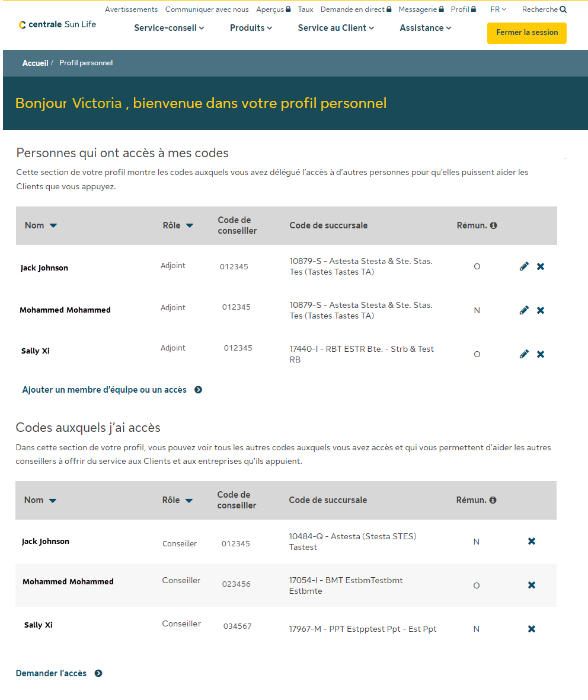Click Fermer la session button

526,33
